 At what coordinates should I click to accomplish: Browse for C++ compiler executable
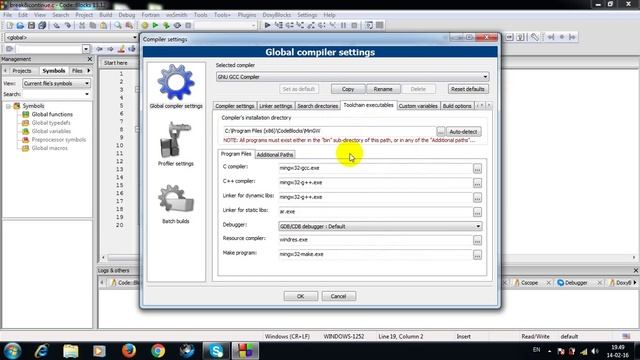pyautogui.click(x=477, y=183)
